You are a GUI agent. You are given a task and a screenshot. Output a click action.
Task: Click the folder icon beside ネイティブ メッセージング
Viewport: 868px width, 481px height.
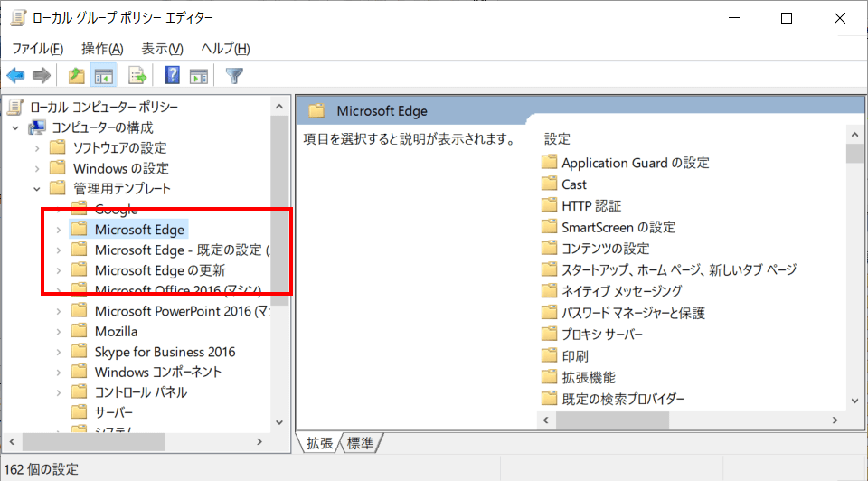pyautogui.click(x=549, y=290)
